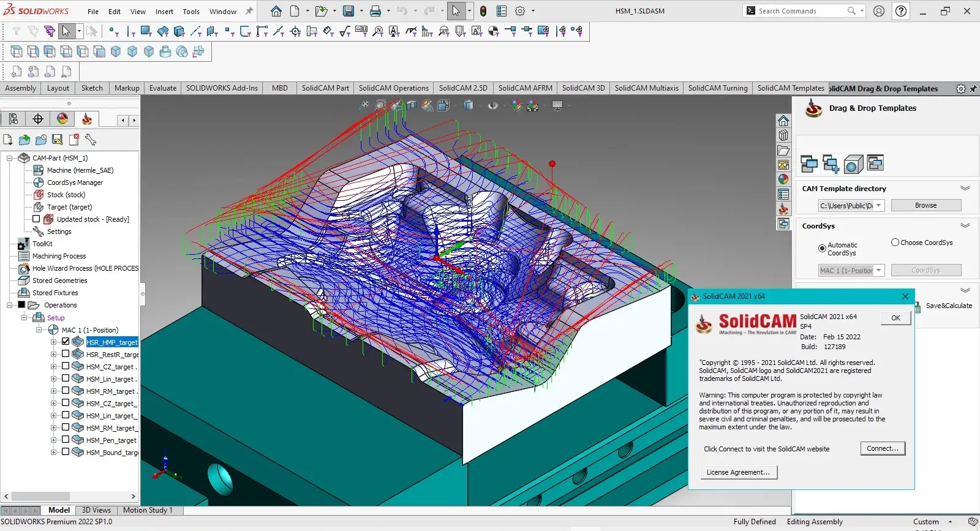Check the HSR_RestR_target operation checkbox
The width and height of the screenshot is (980, 531).
click(x=66, y=353)
